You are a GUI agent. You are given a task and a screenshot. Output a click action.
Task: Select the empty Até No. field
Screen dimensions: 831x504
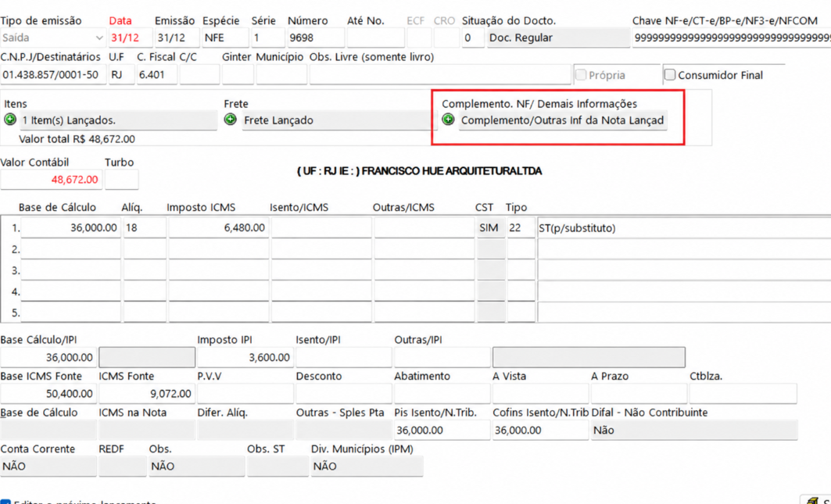coord(376,38)
